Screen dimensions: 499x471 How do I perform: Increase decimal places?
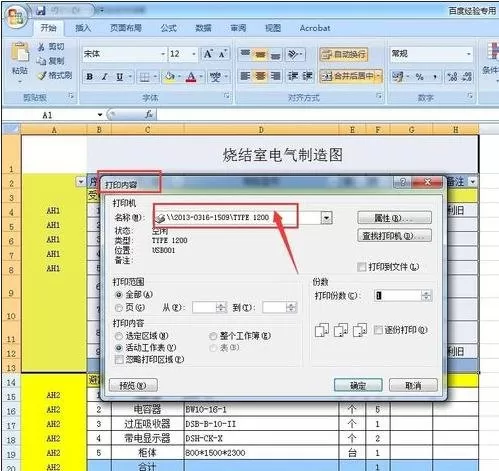click(x=452, y=77)
